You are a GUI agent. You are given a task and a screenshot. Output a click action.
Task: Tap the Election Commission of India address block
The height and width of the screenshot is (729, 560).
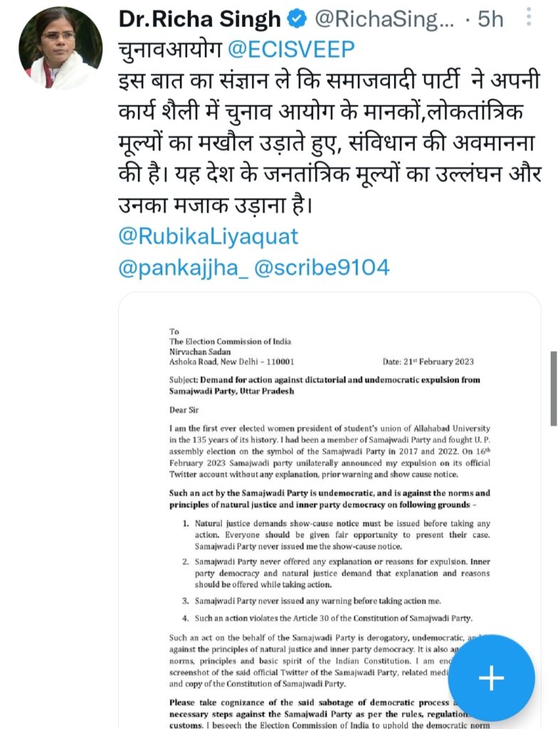[x=231, y=347]
